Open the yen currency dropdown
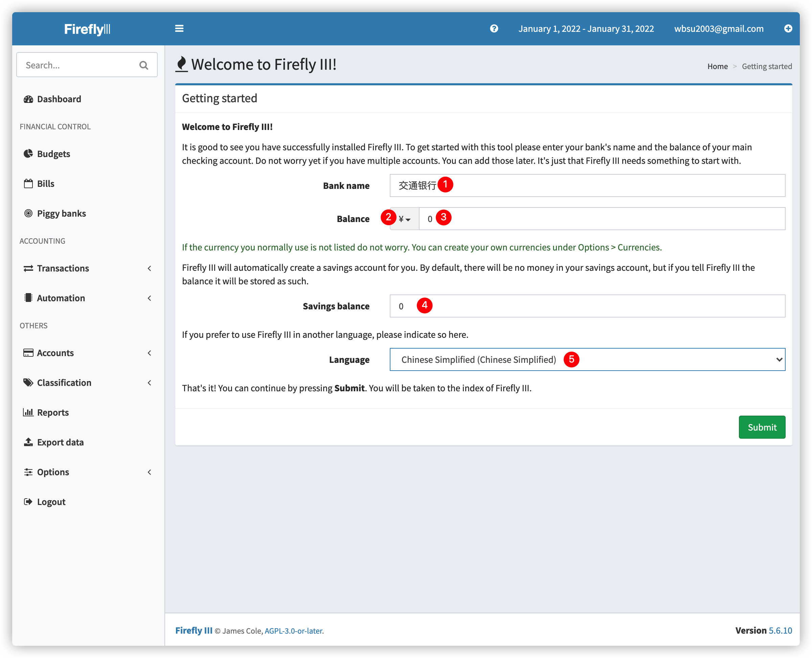Screen dimensions: 812x658 [404, 219]
